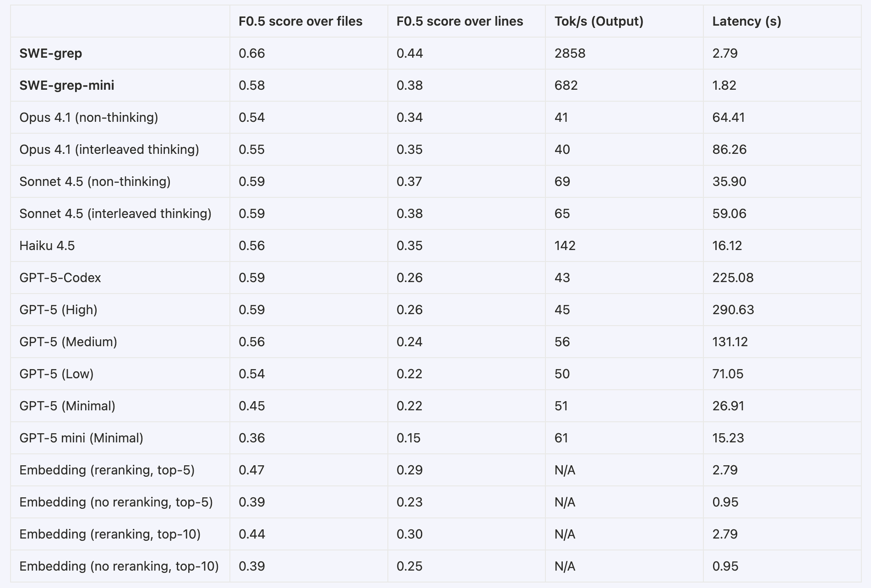Click the SWE-grep-mini files score 0.58
The image size is (871, 588).
[x=252, y=86]
